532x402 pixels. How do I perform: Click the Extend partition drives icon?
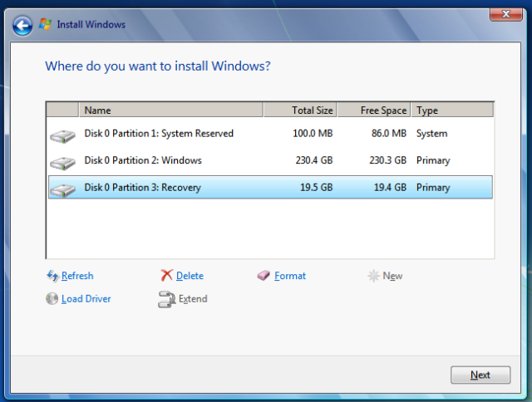(166, 299)
